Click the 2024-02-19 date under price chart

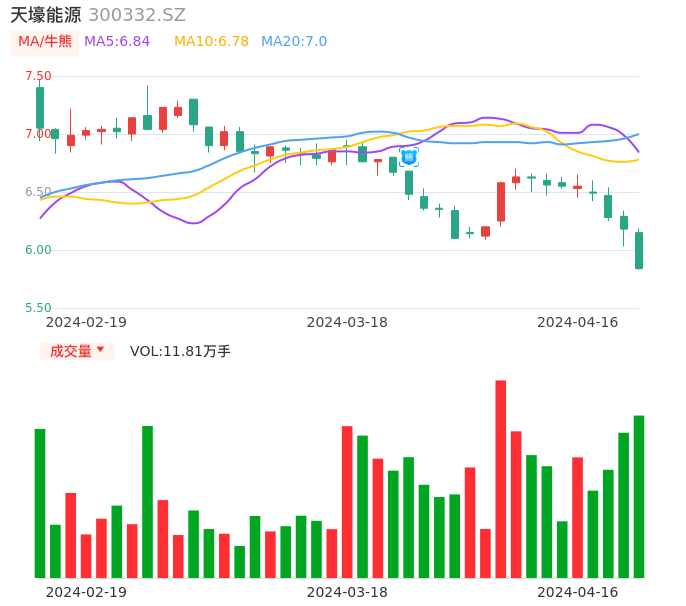[x=86, y=322]
